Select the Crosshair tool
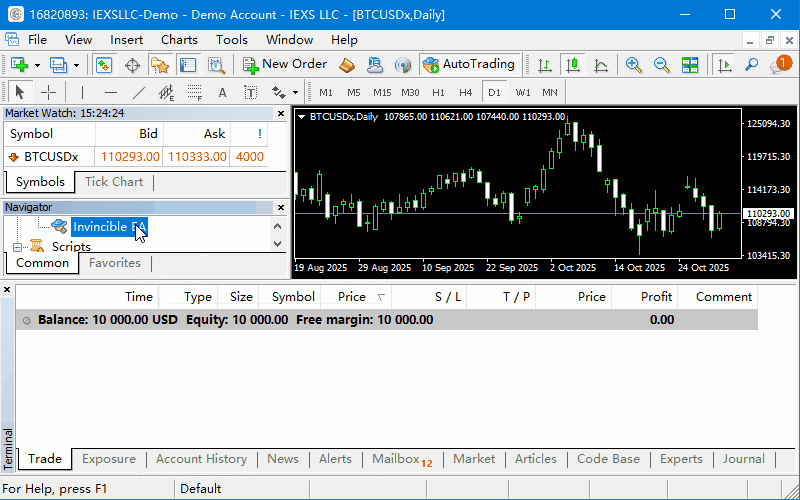Viewport: 800px width, 500px height. 48,92
